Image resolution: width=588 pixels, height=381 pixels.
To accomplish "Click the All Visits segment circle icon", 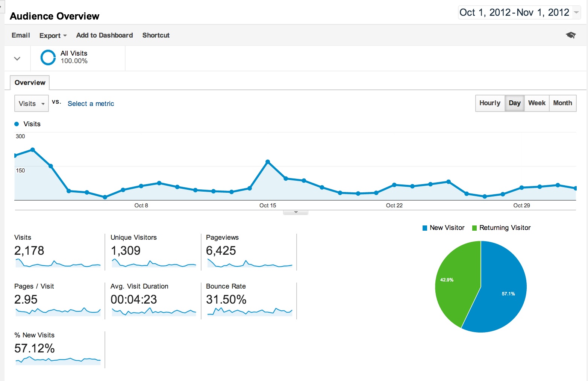I will click(48, 57).
